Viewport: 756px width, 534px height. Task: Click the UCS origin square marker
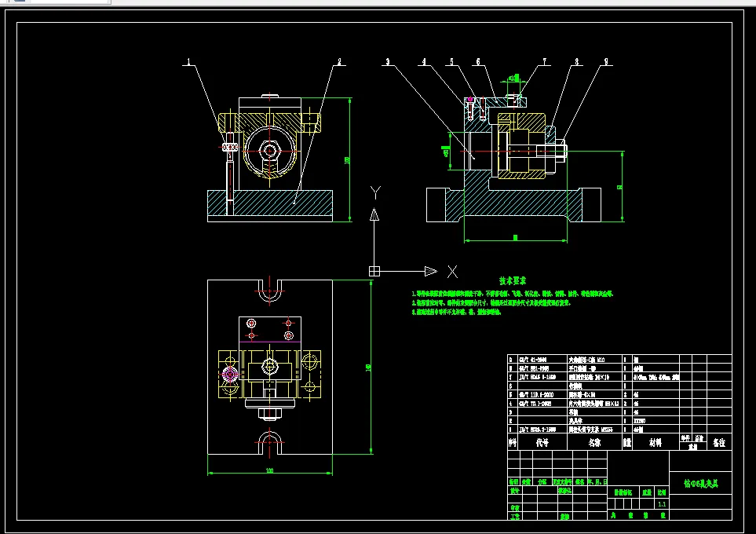click(374, 271)
